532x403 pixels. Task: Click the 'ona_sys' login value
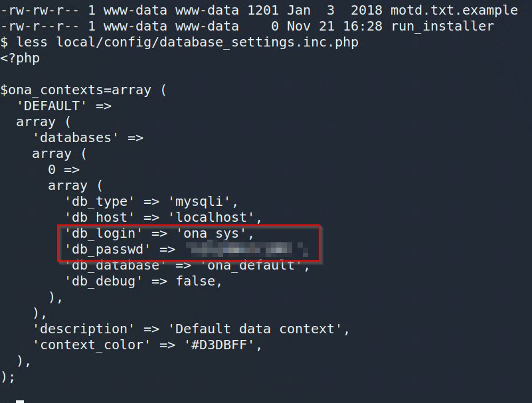(211, 234)
